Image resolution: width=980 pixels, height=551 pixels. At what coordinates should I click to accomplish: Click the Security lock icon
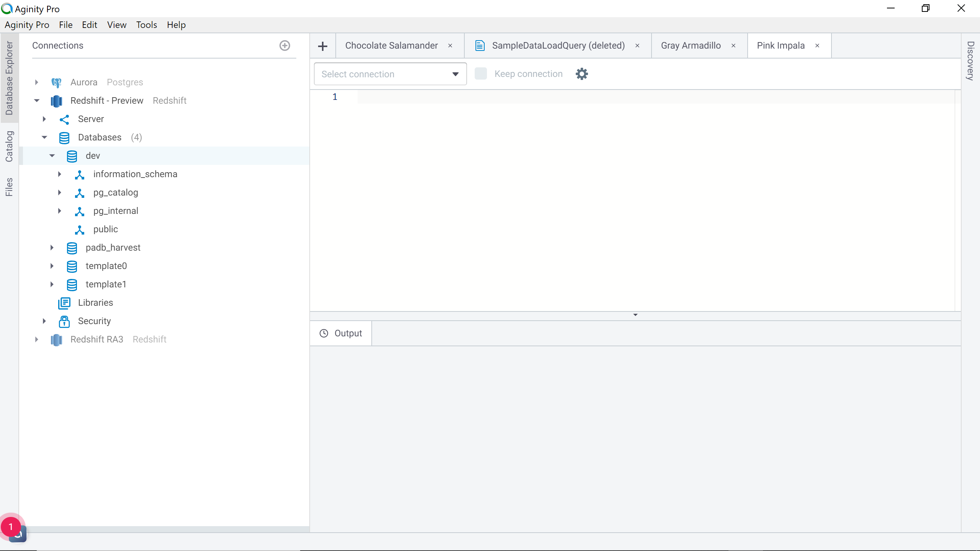coord(64,321)
